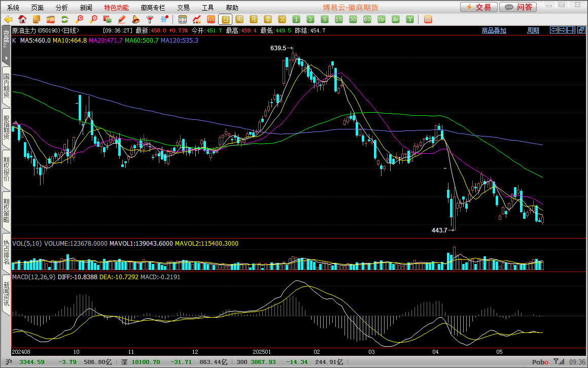Click the 交易 lightning trade button
This screenshot has width=588, height=368.
click(479, 7)
